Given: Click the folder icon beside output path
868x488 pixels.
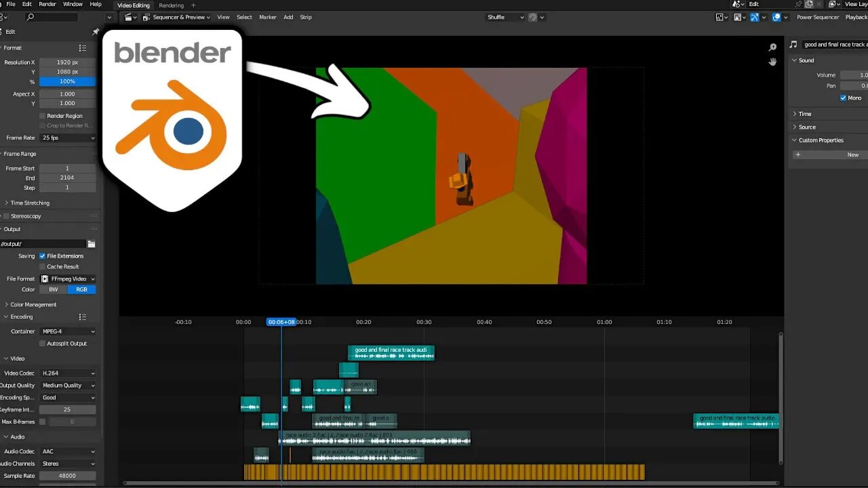Looking at the screenshot, I should (x=92, y=244).
